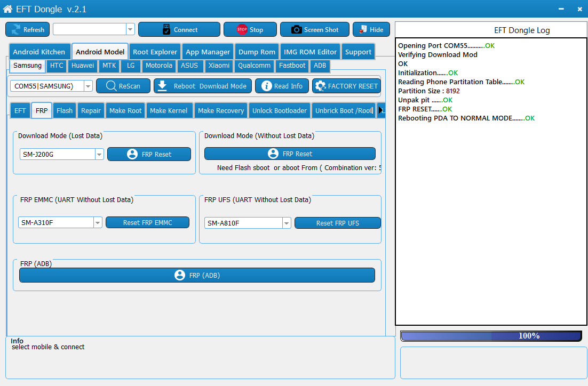Select the Android Model tab
Image resolution: width=588 pixels, height=386 pixels.
pyautogui.click(x=100, y=52)
